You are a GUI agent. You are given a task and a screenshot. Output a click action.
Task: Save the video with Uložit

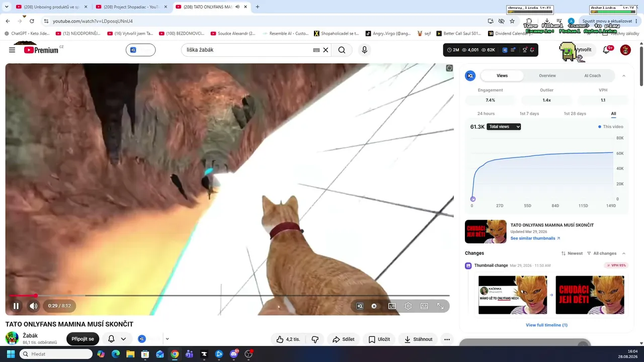tap(379, 339)
